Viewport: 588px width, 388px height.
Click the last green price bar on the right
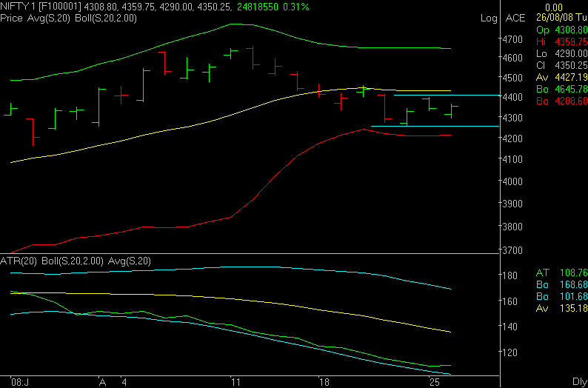coord(452,111)
